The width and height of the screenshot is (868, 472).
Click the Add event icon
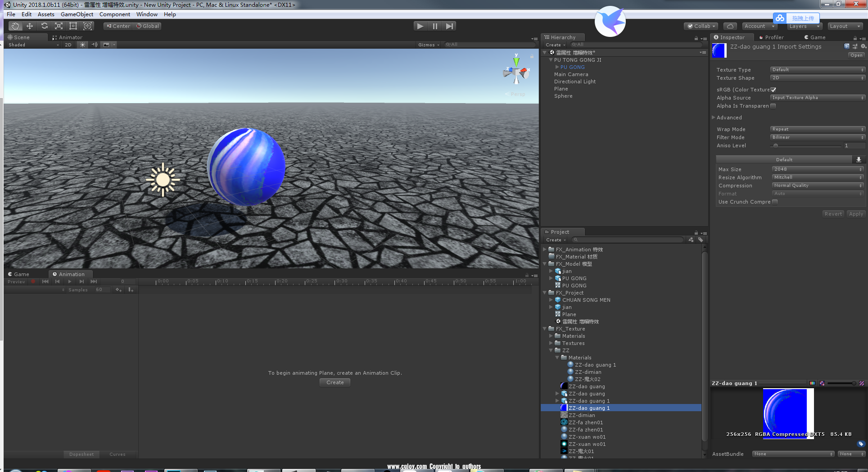(131, 290)
